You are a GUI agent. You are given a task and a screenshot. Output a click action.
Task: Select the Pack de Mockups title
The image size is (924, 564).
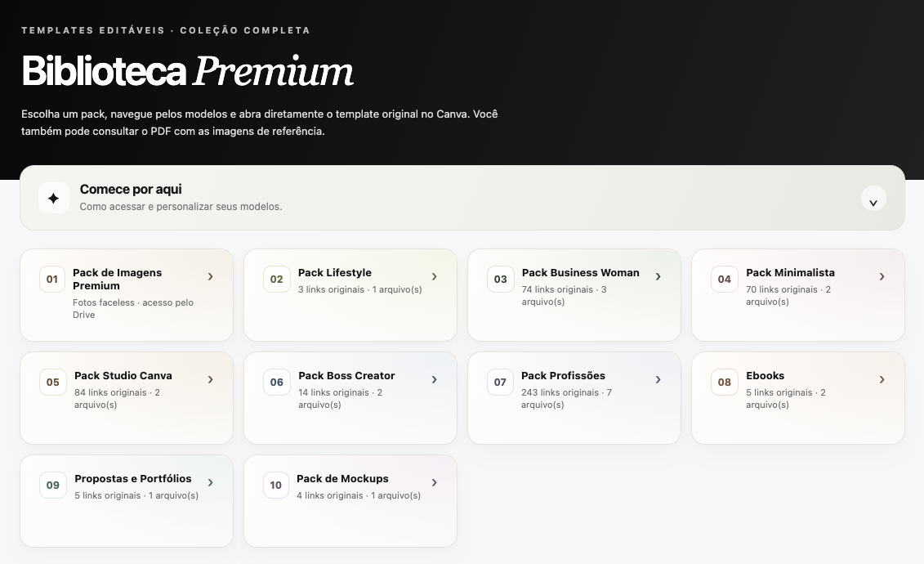[x=342, y=479]
